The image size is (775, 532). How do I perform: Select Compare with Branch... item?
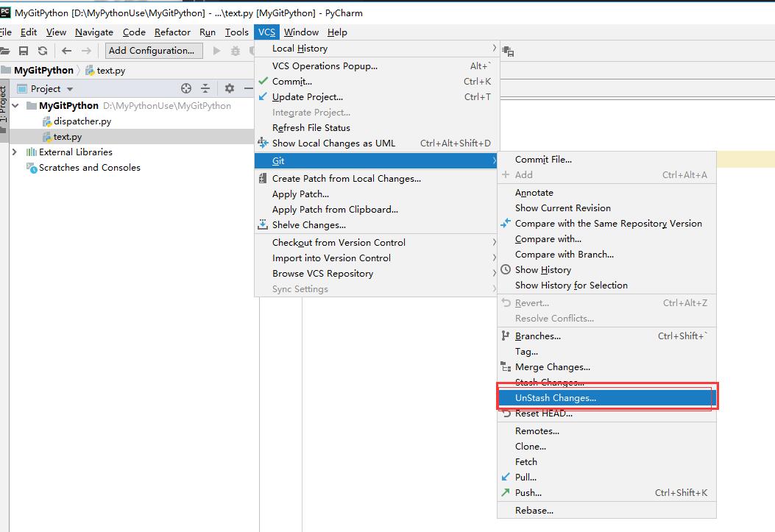pyautogui.click(x=606, y=255)
